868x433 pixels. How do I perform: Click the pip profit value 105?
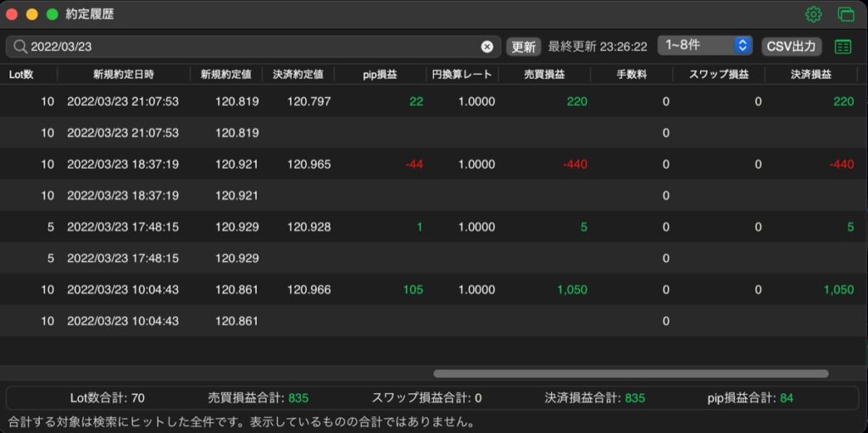tap(414, 290)
